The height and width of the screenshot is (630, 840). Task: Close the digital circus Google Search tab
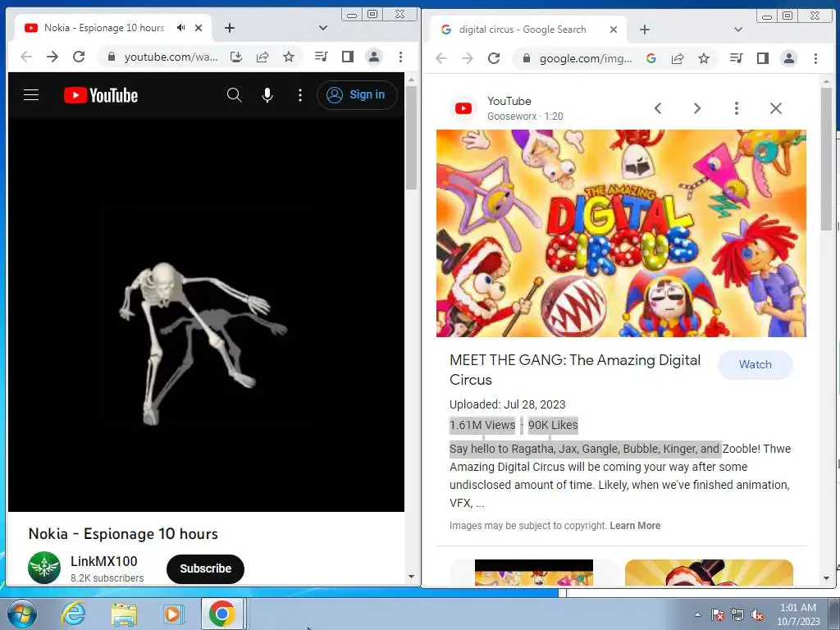614,30
